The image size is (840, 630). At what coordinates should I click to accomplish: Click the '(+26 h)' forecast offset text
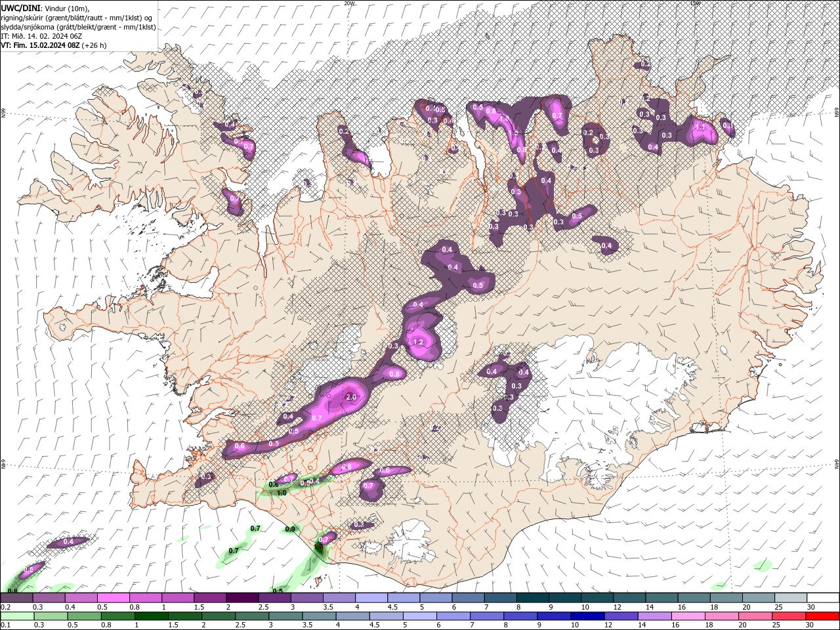click(x=94, y=45)
